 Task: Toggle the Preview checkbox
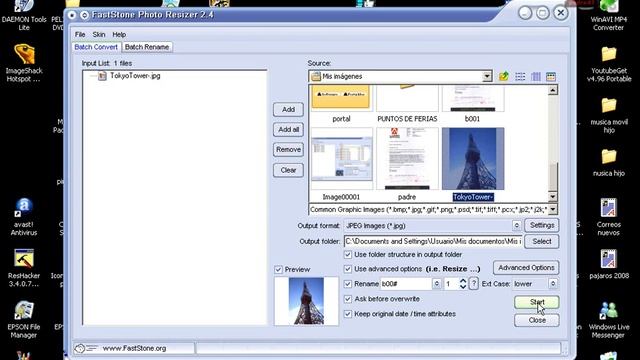pyautogui.click(x=278, y=269)
